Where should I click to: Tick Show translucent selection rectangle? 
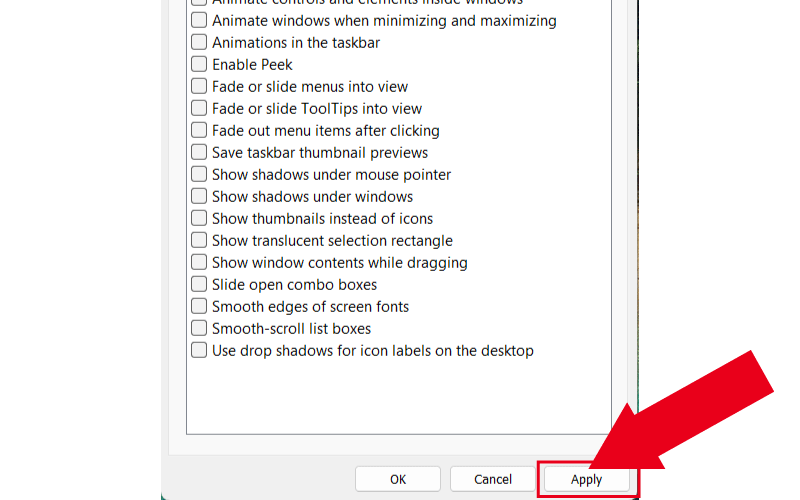(x=199, y=240)
